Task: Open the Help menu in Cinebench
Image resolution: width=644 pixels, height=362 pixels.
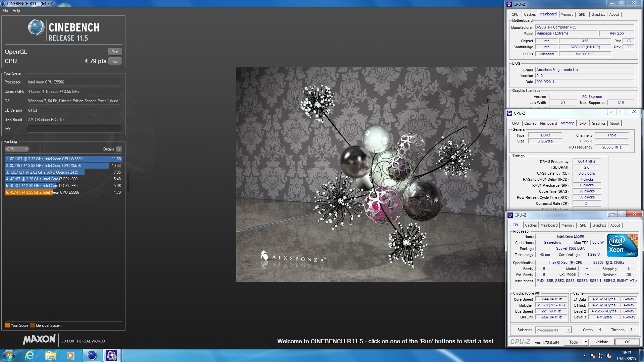Action: (x=16, y=11)
